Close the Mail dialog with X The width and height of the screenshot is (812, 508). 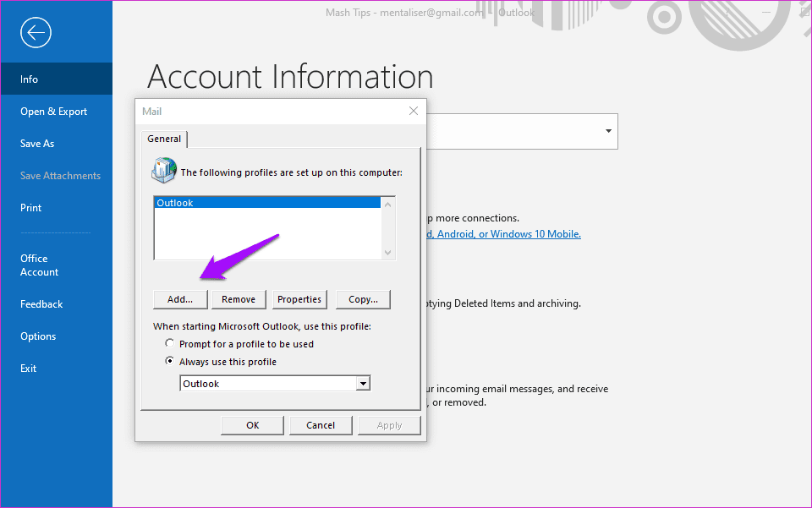click(x=414, y=111)
